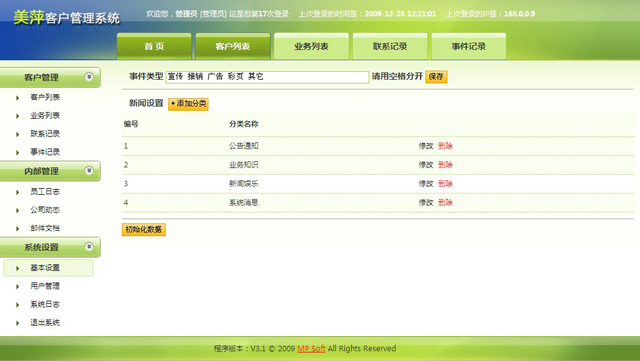Open 业务列表 in the sidebar
Viewport: 640px width, 361px height.
45,116
